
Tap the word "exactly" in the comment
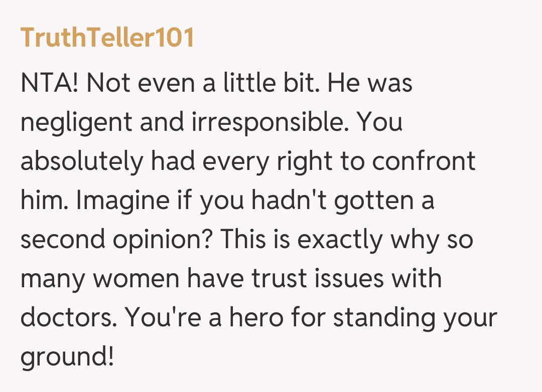click(x=339, y=240)
